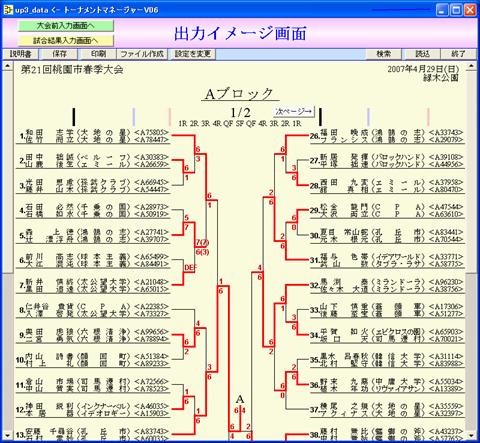Viewport: 480px width, 443px height.
Task: Click the left panel scroll down arrow
Action: point(7,436)
